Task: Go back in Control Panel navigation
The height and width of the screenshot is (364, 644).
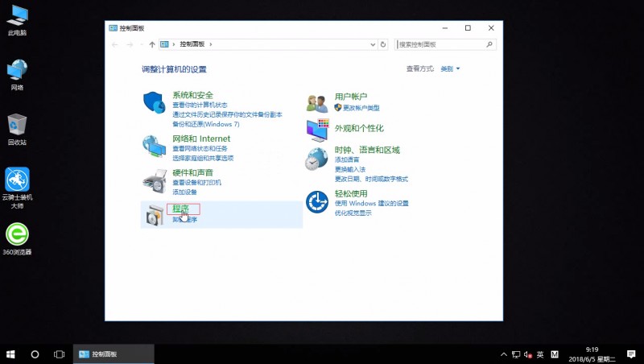Action: click(x=115, y=44)
